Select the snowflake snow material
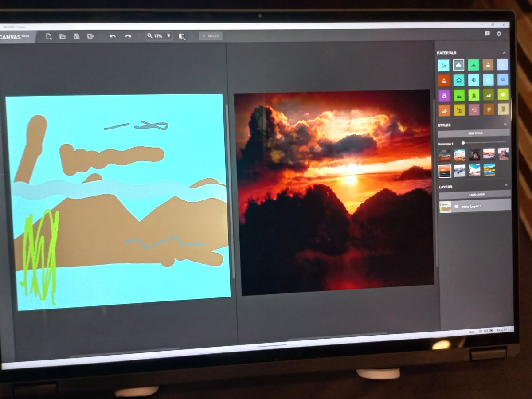Image resolution: width=532 pixels, height=399 pixels. (473, 80)
